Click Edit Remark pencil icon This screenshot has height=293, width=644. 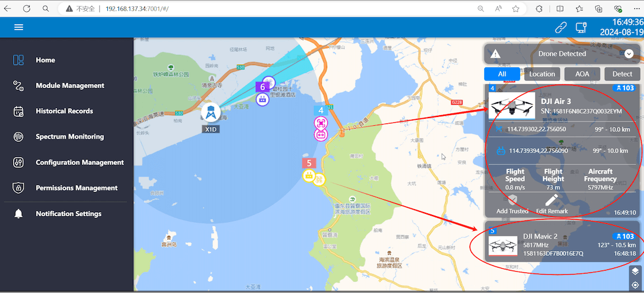(552, 201)
